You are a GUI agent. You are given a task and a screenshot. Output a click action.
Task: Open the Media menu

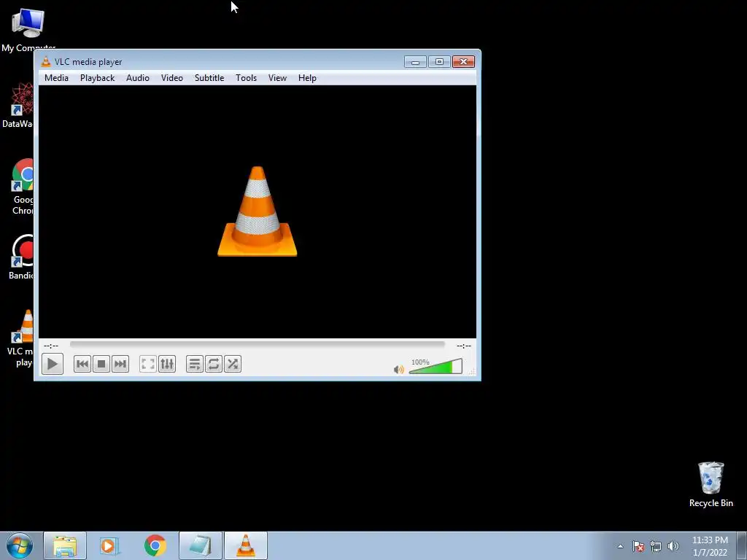56,78
